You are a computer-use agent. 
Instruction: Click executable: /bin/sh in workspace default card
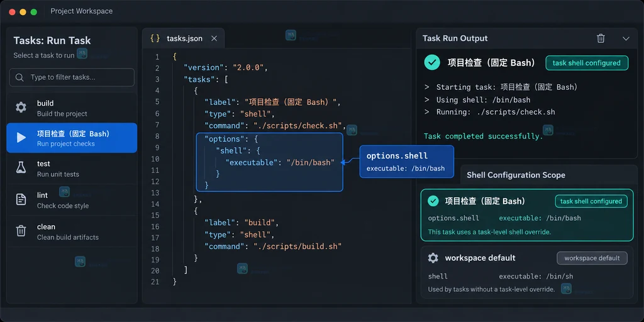[x=536, y=277]
